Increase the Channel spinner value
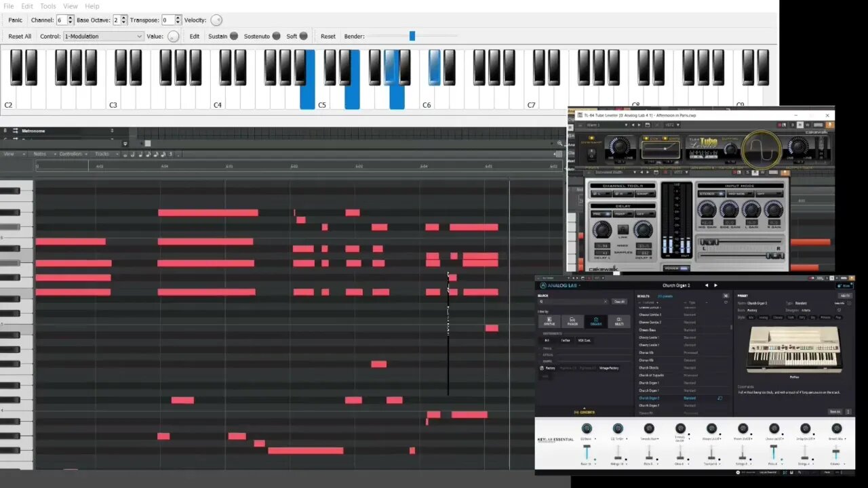 pyautogui.click(x=71, y=18)
